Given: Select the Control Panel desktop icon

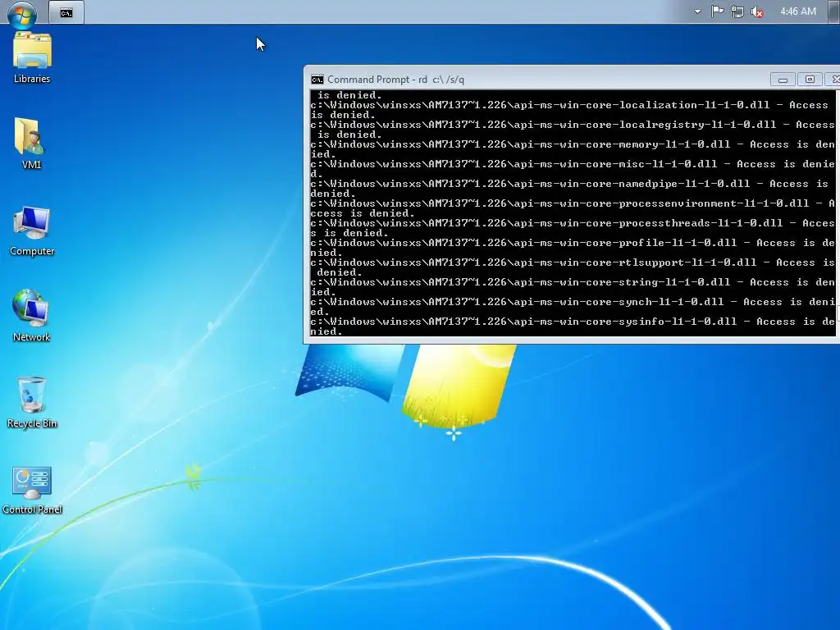Looking at the screenshot, I should click(x=32, y=491).
